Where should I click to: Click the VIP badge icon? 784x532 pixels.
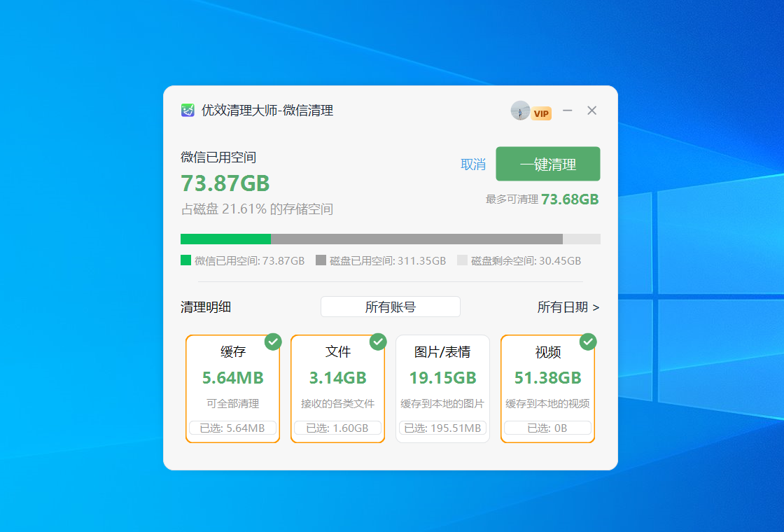(540, 112)
